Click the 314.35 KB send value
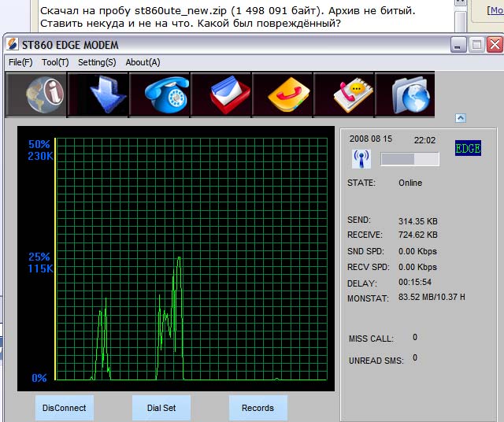 [418, 221]
